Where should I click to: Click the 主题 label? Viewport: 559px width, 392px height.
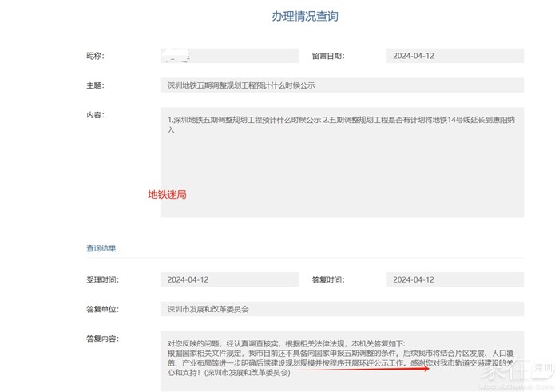96,85
